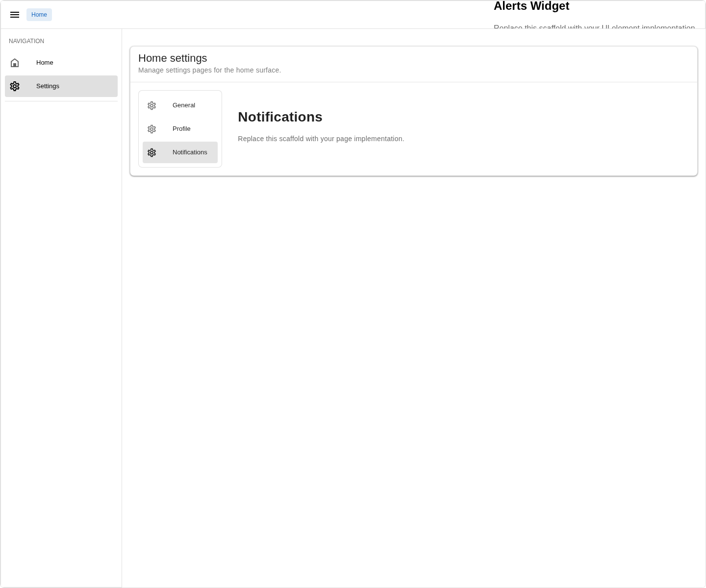Open the Notifications settings page
706x588 pixels.
click(180, 152)
